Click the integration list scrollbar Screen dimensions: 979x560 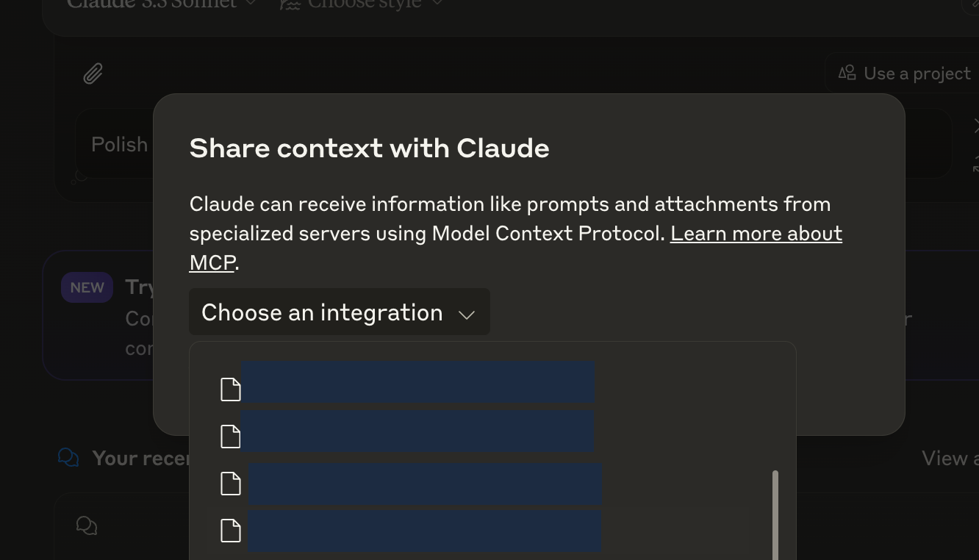pyautogui.click(x=775, y=514)
